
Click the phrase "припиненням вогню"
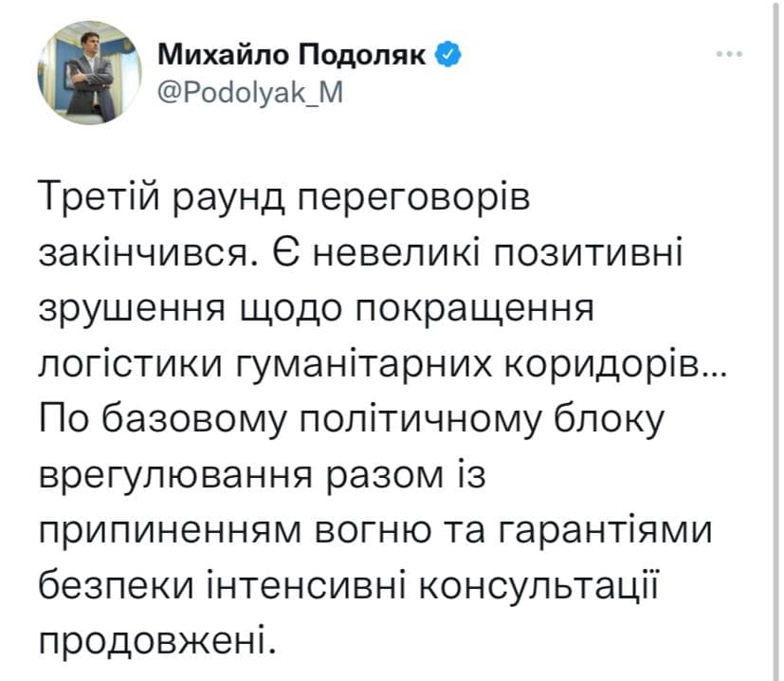click(x=248, y=529)
